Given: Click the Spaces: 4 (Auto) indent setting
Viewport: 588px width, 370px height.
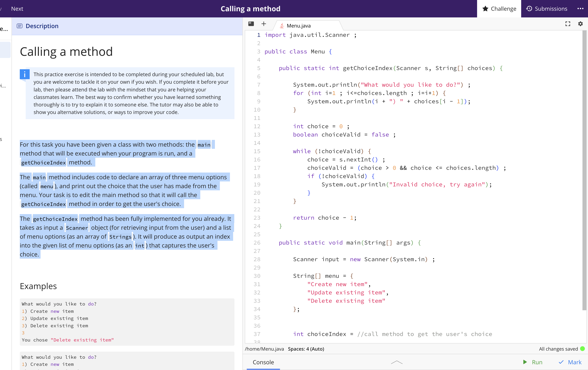Looking at the screenshot, I should pyautogui.click(x=306, y=349).
